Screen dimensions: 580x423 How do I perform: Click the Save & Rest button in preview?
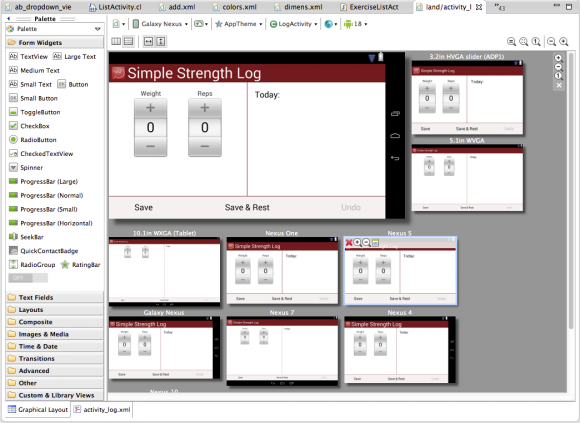tap(247, 207)
